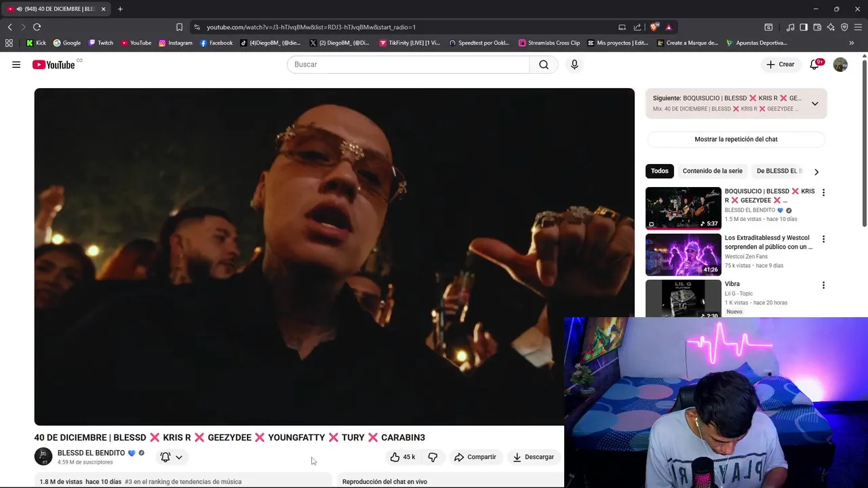Toggle the browser sidebar panel icon
868x488 pixels.
pos(804,27)
